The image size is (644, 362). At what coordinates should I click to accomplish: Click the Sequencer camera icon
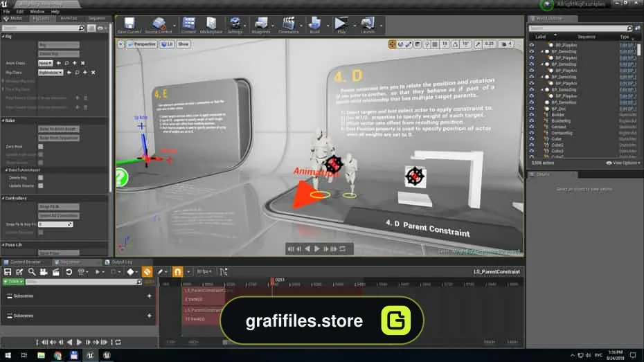(x=44, y=272)
